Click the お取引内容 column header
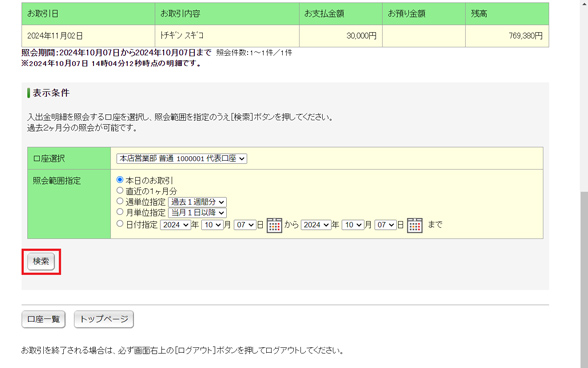Image resolution: width=588 pixels, height=368 pixels. click(227, 14)
